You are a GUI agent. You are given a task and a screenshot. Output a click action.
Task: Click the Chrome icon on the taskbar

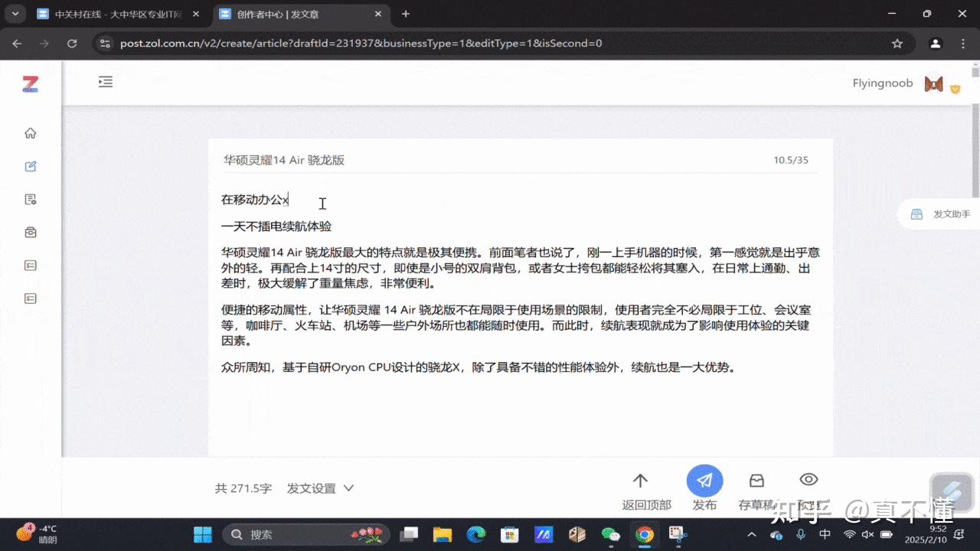coord(645,534)
